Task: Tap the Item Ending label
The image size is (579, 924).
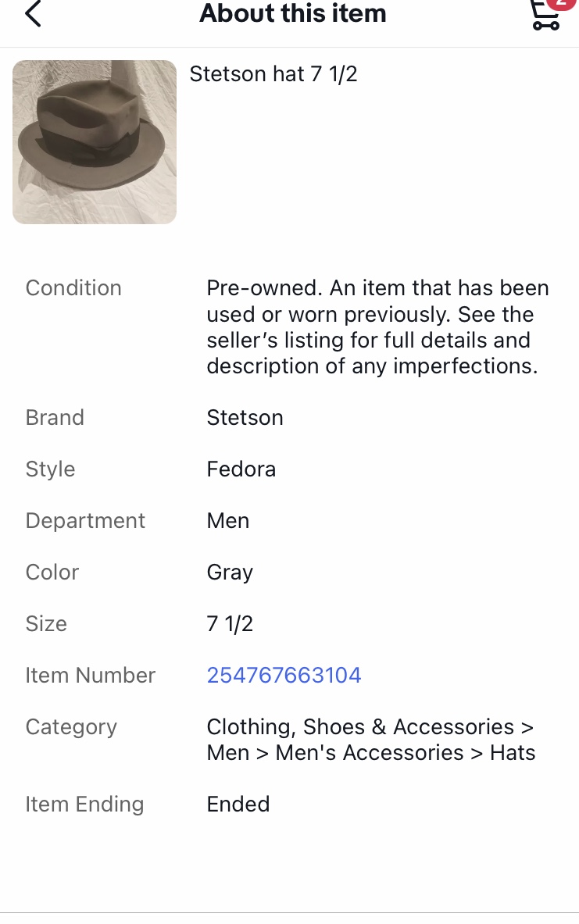Action: point(84,804)
